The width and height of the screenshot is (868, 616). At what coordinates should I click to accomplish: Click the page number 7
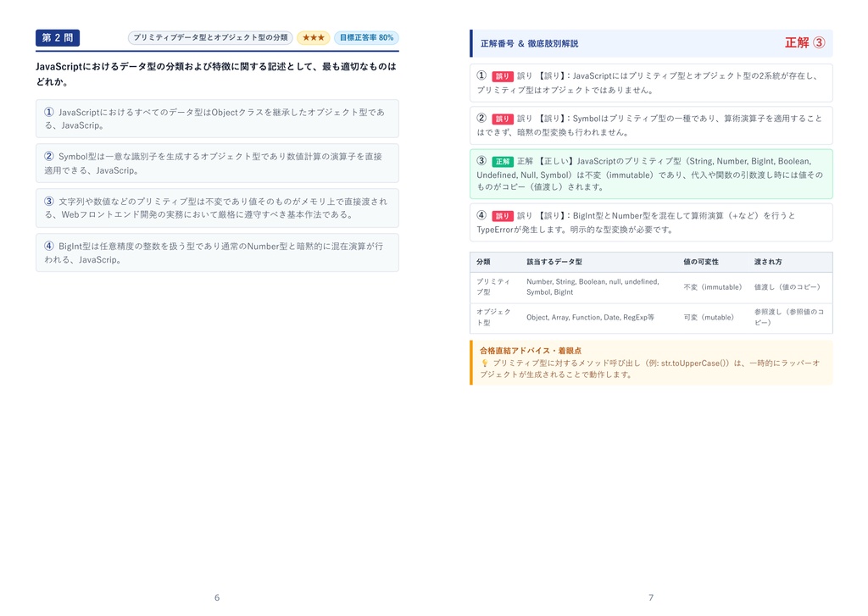tap(651, 597)
